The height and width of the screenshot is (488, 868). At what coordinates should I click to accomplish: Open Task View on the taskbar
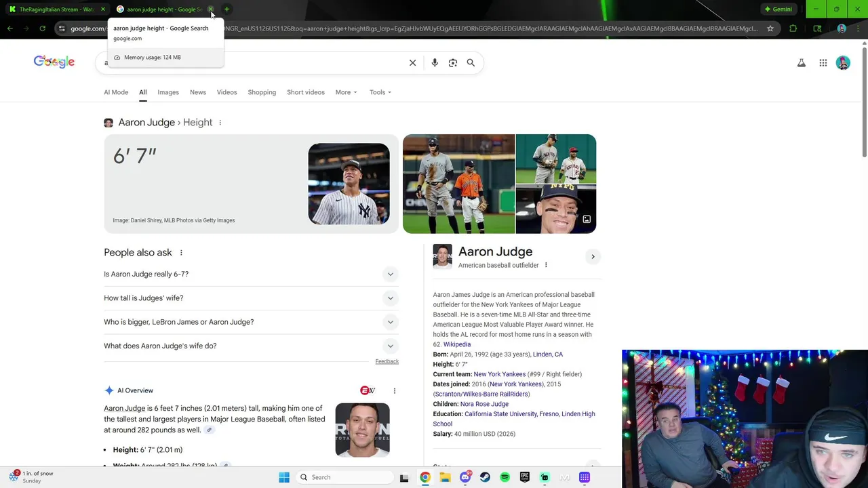tap(404, 477)
